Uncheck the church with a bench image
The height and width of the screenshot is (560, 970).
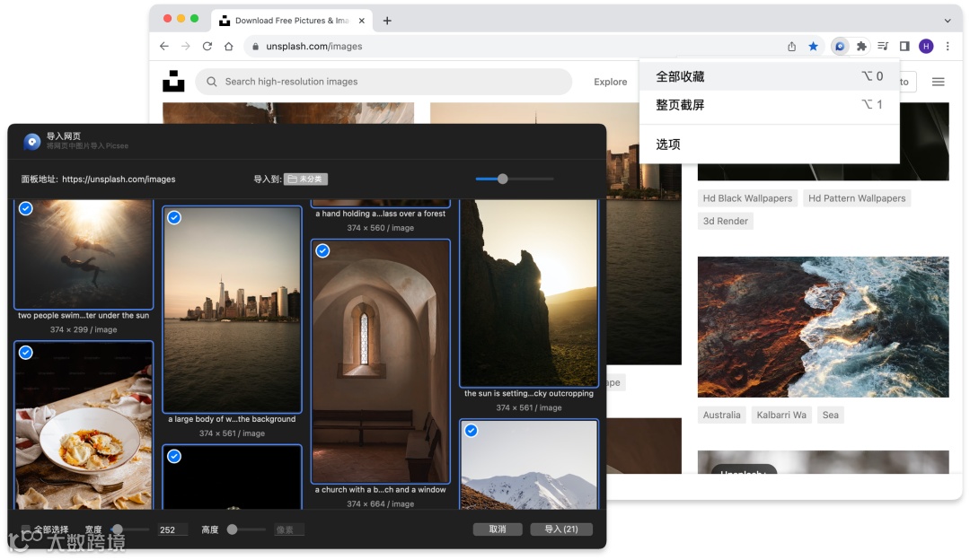(323, 250)
